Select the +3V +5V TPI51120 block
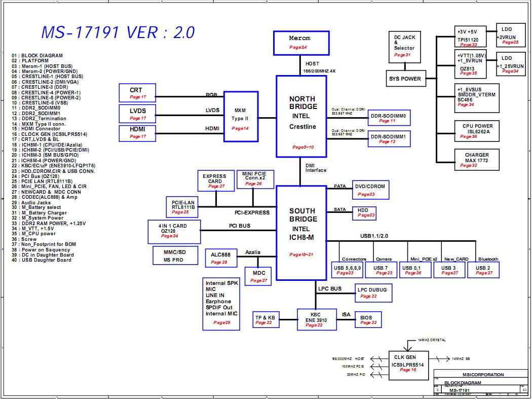This screenshot has width=532, height=399. pyautogui.click(x=470, y=37)
